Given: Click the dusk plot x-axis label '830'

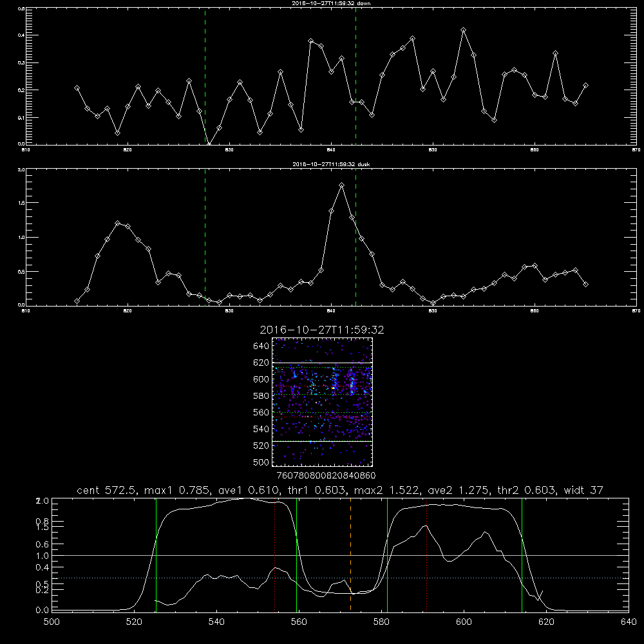Looking at the screenshot, I should point(229,311).
